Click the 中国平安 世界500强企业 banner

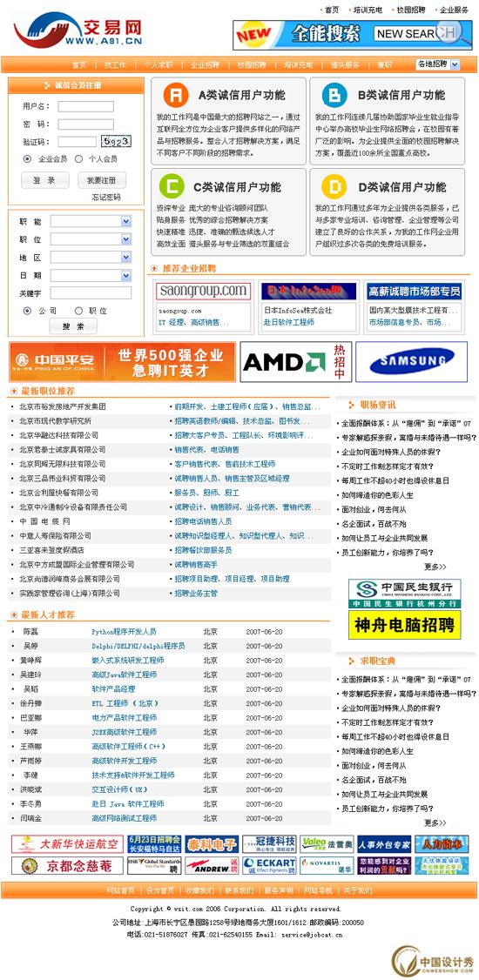[x=123, y=362]
